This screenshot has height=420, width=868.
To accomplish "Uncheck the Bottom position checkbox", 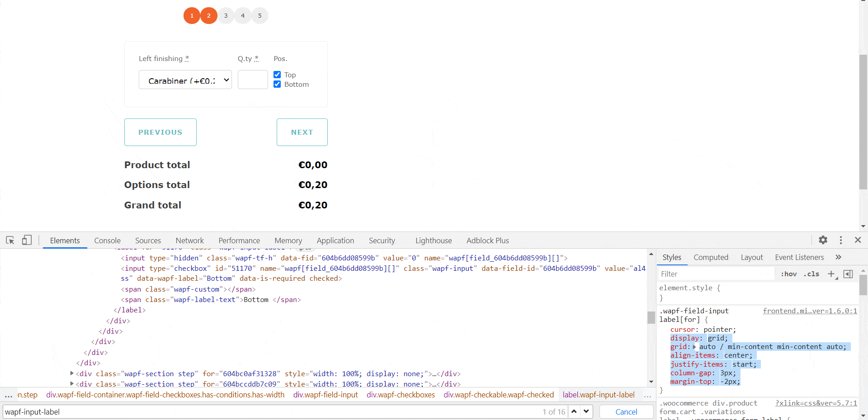I will click(x=277, y=84).
